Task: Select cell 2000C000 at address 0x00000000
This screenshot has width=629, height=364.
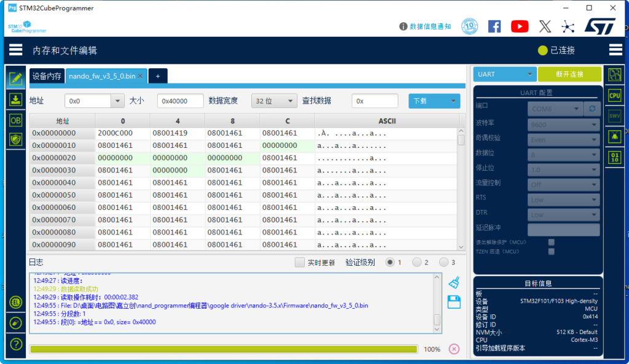Action: tap(123, 133)
